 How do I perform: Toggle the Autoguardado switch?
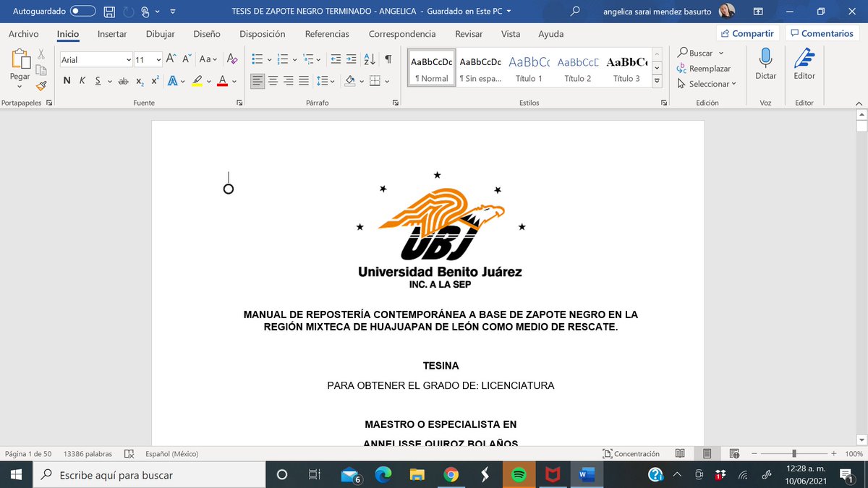tap(82, 12)
